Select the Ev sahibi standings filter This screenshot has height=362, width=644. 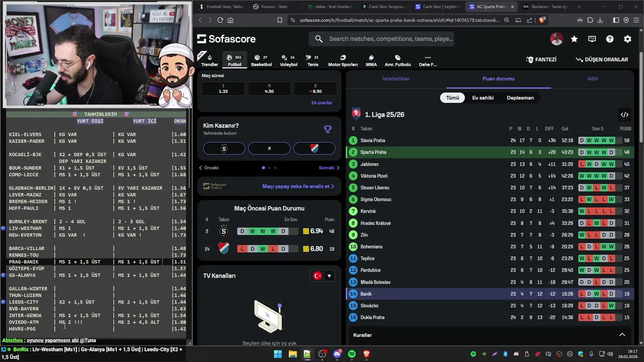tap(483, 98)
